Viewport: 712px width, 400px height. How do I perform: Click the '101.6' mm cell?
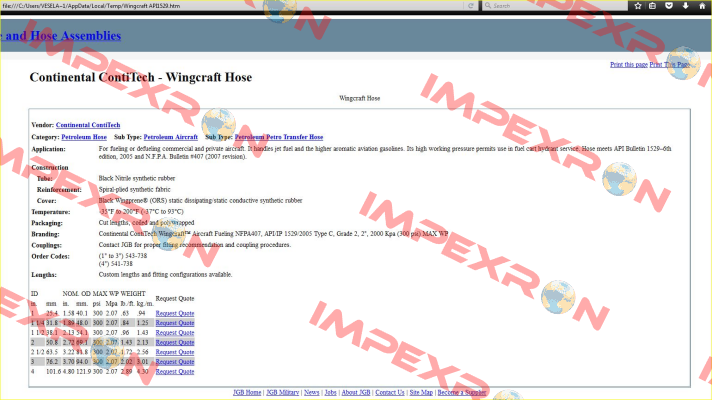click(53, 371)
